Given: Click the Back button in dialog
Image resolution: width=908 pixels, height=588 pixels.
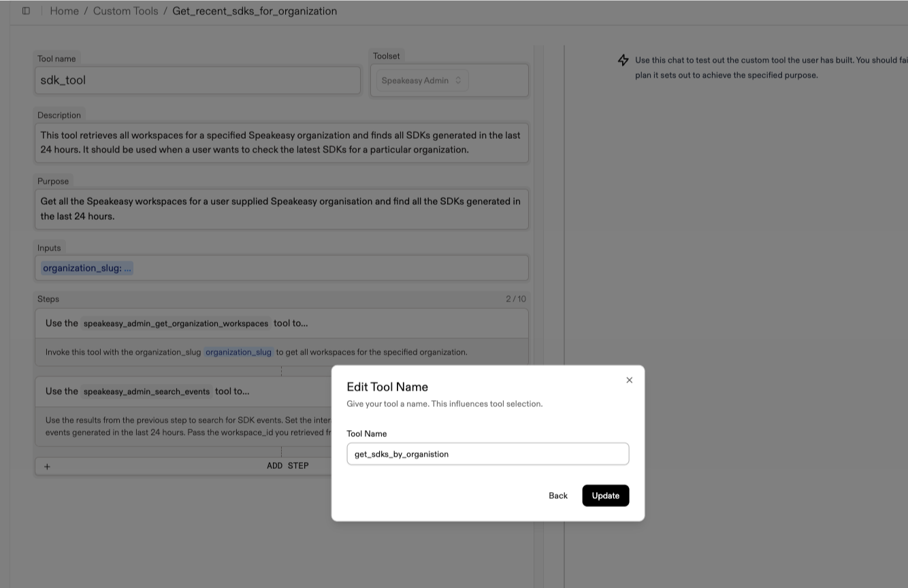Looking at the screenshot, I should [557, 495].
